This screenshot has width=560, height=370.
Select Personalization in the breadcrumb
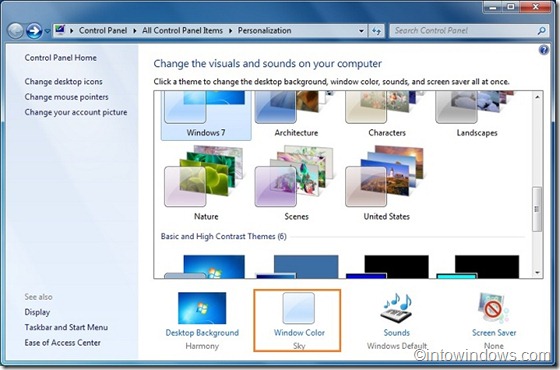(264, 30)
